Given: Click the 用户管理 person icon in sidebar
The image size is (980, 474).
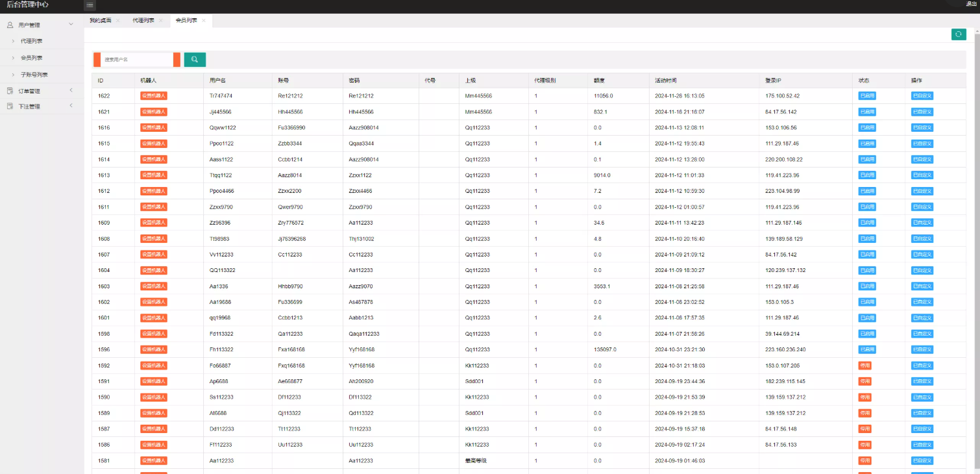Looking at the screenshot, I should [x=10, y=25].
